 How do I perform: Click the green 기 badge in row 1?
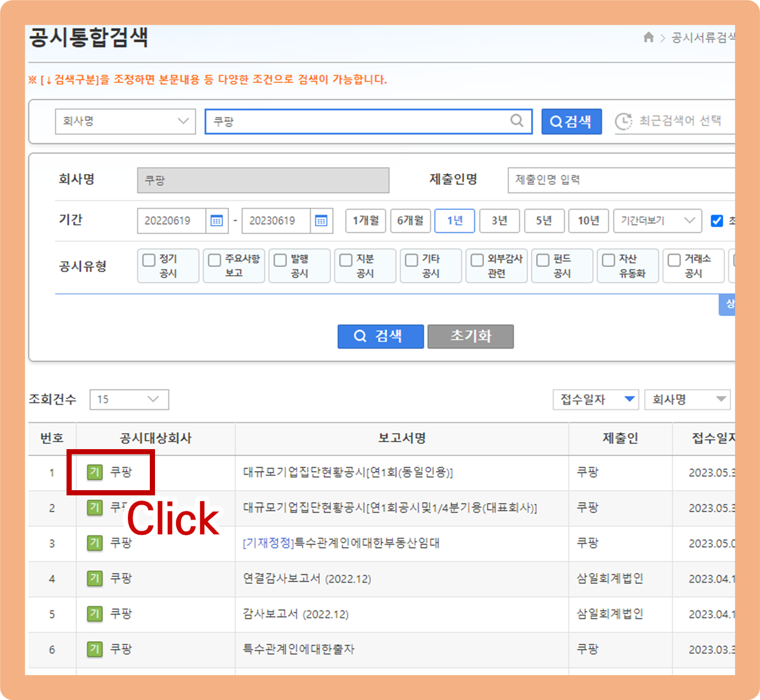pos(95,472)
